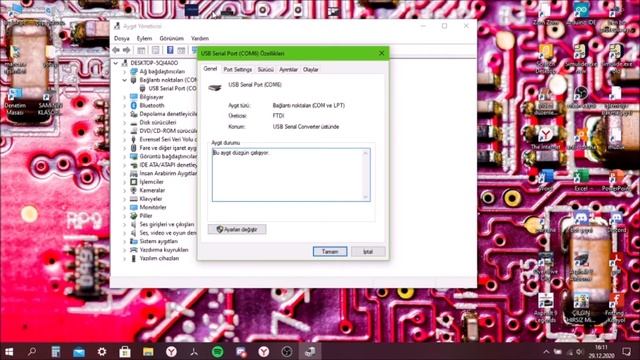Show hidden system tray icons
Image resolution: width=640 pixels, height=360 pixels.
click(x=546, y=351)
